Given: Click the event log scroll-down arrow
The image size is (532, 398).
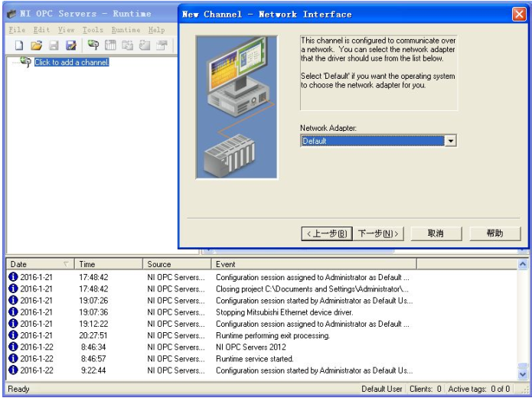Looking at the screenshot, I should point(523,374).
